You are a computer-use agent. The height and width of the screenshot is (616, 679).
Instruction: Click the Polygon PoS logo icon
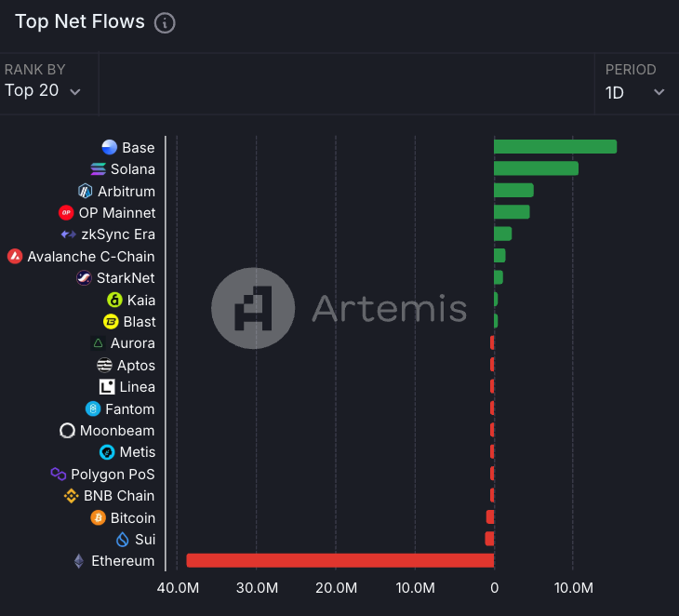58,474
